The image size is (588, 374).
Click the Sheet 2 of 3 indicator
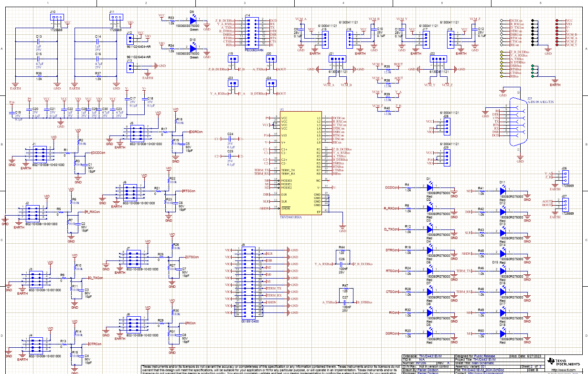pos(532,367)
